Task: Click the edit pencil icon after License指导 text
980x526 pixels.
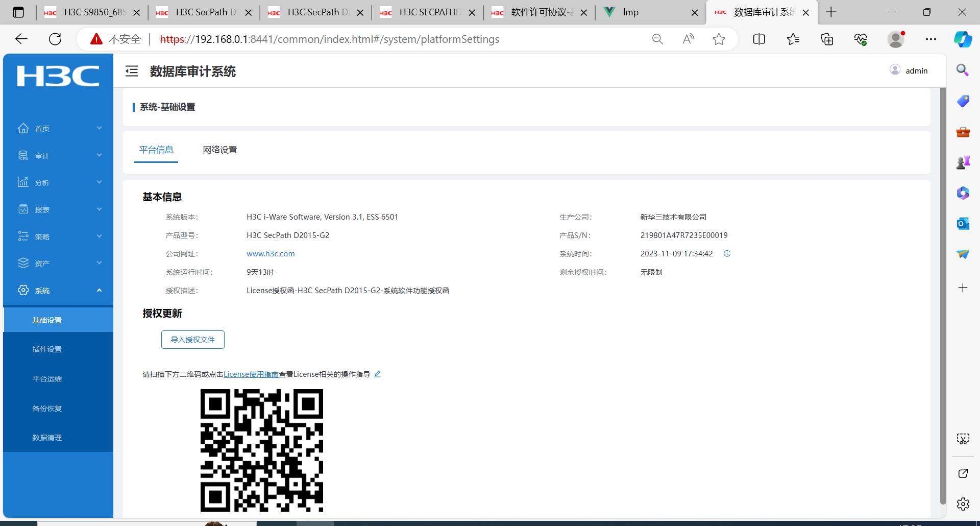Action: coord(378,374)
